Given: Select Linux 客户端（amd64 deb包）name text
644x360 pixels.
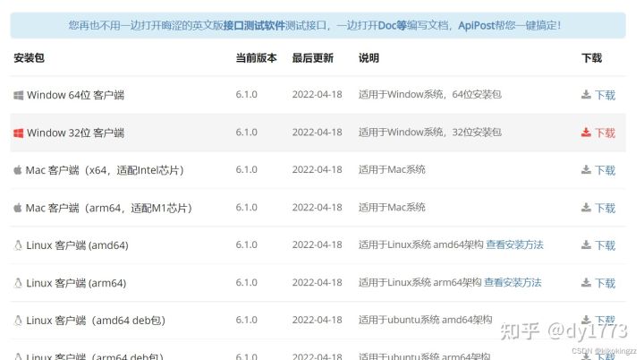Looking at the screenshot, I should click(x=96, y=321).
